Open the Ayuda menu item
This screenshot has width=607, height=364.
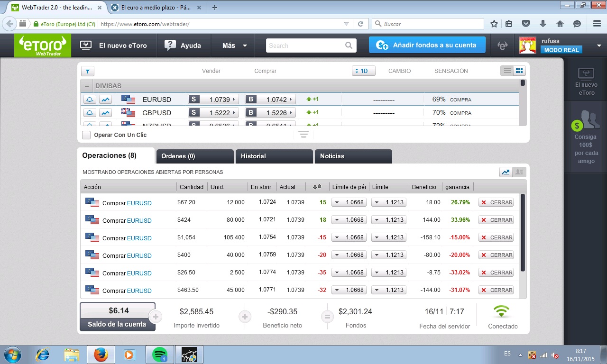183,45
